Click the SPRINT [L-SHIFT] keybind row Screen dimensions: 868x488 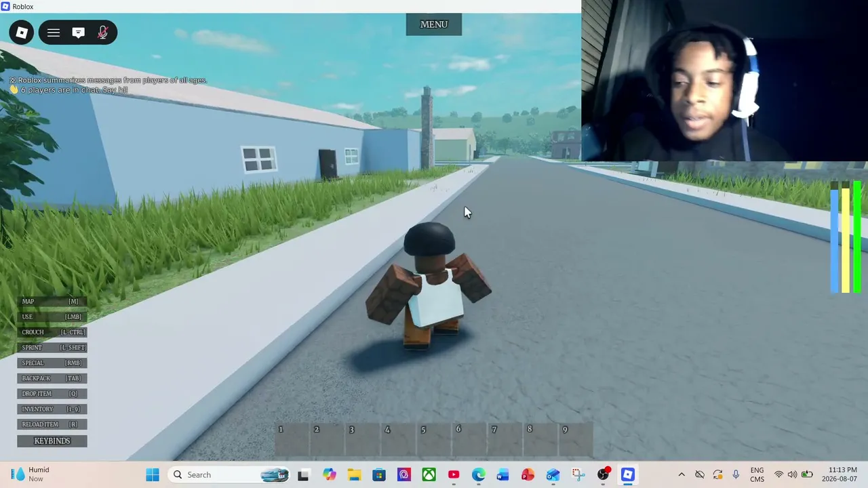tap(52, 348)
